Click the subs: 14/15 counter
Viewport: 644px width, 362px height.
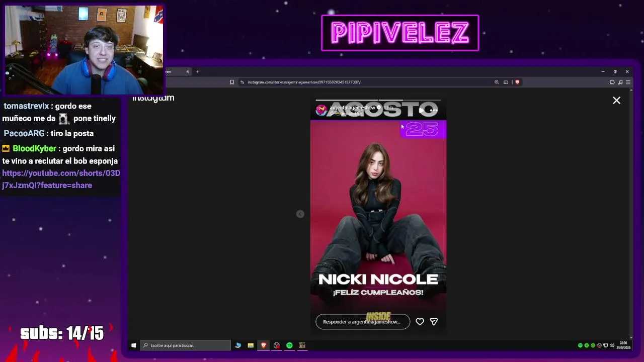point(62,333)
